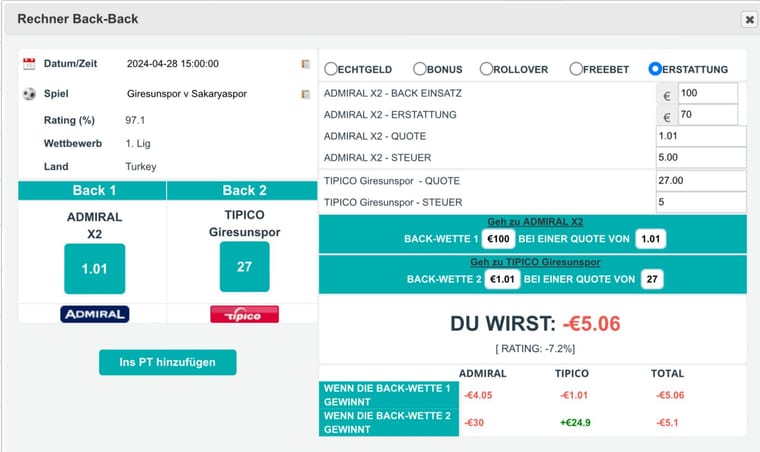Image resolution: width=760 pixels, height=452 pixels.
Task: Edit the Admiral X2 Erstattung amount field
Action: [x=708, y=115]
